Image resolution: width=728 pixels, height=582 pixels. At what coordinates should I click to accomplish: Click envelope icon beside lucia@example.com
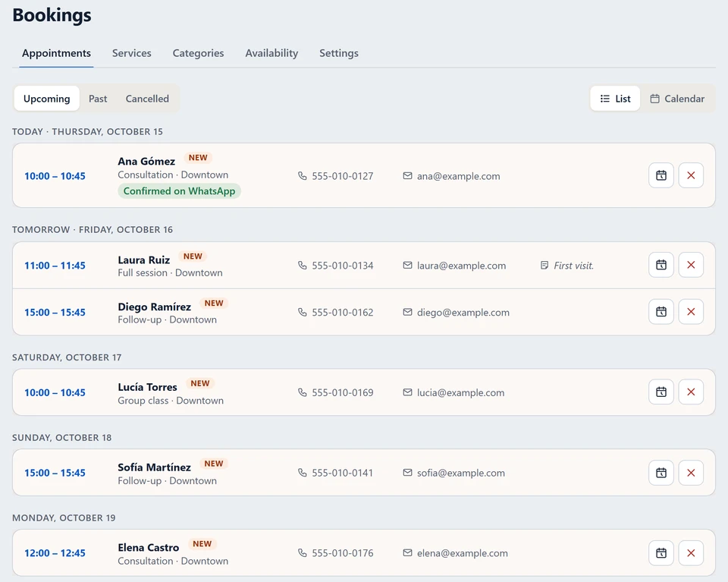pos(407,392)
